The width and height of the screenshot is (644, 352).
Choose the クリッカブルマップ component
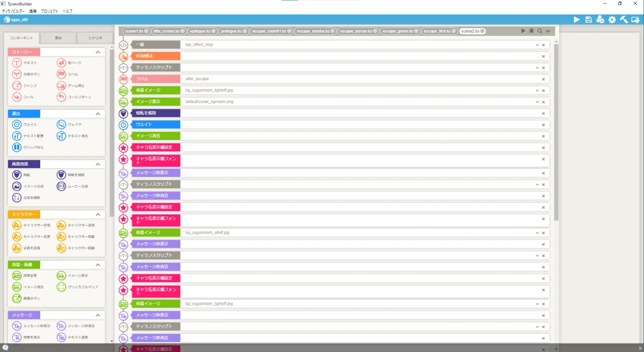coord(61,287)
